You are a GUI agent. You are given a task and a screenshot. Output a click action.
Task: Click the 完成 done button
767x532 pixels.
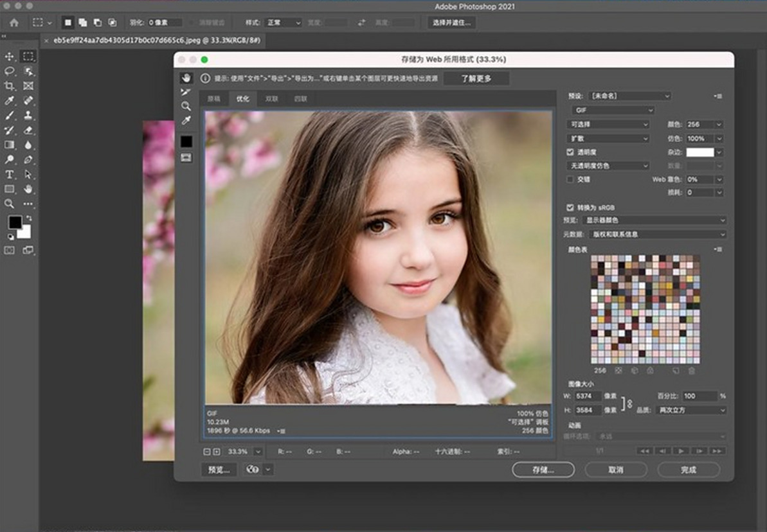[x=689, y=470]
